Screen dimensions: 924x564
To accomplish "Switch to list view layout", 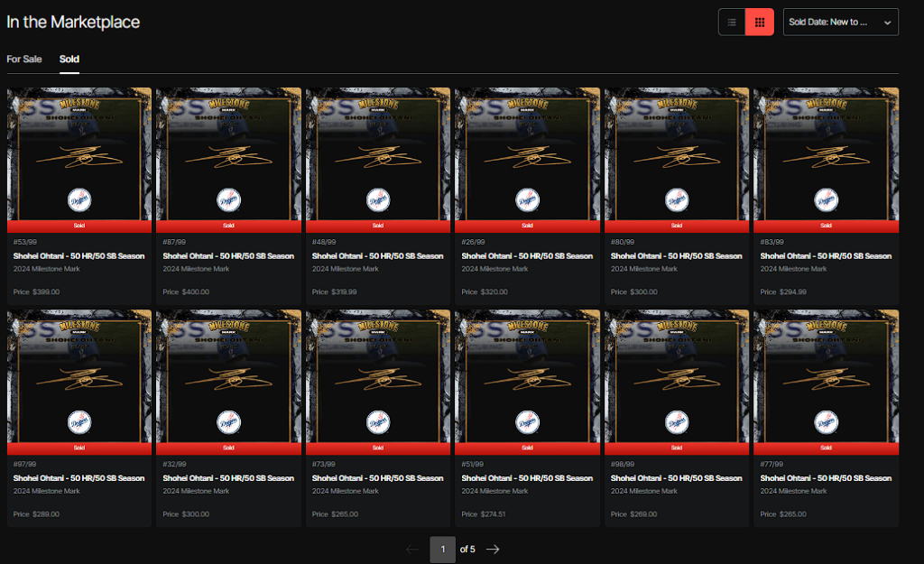I will pos(732,23).
